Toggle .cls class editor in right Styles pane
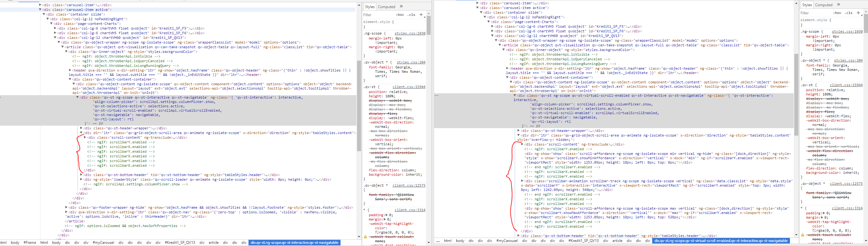Viewport: 868px width, 246px height. (x=848, y=13)
